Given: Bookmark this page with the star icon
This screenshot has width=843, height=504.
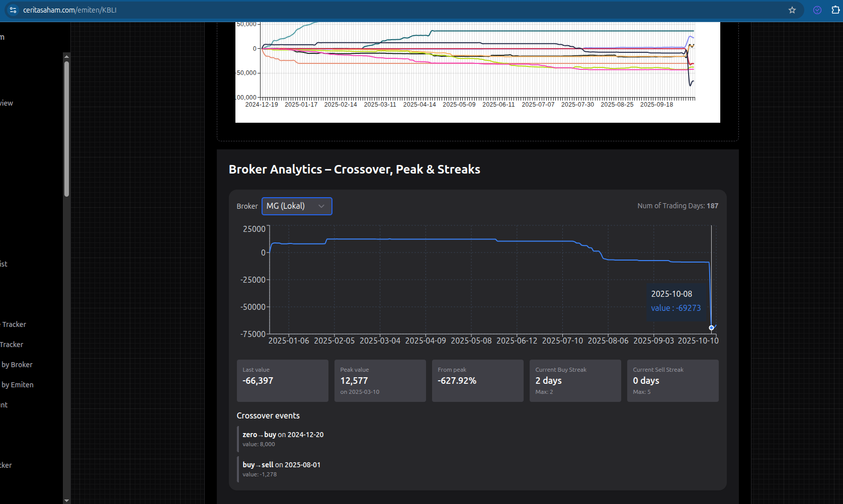Looking at the screenshot, I should click(x=792, y=10).
